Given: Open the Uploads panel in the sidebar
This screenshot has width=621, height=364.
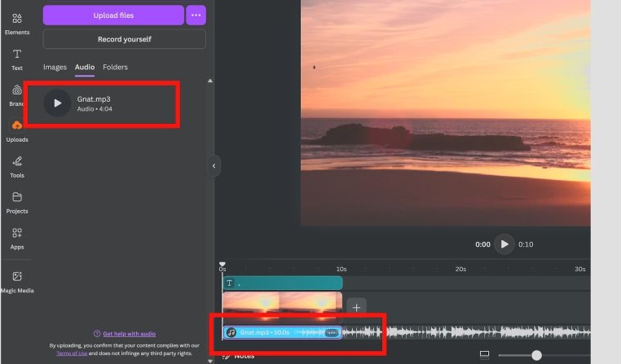Looking at the screenshot, I should point(17,131).
